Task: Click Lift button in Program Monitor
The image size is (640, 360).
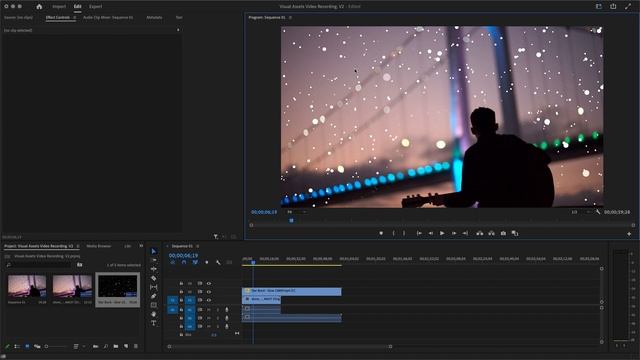Action: point(480,233)
